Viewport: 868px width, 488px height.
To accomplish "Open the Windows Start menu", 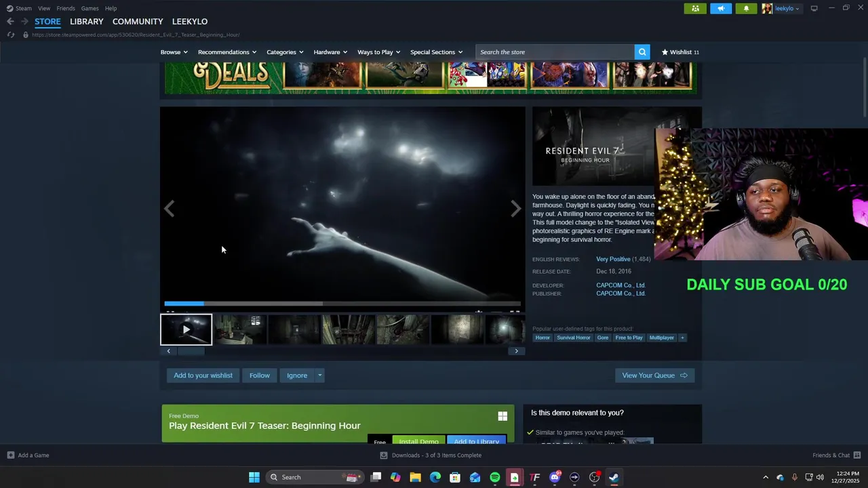I will [254, 477].
